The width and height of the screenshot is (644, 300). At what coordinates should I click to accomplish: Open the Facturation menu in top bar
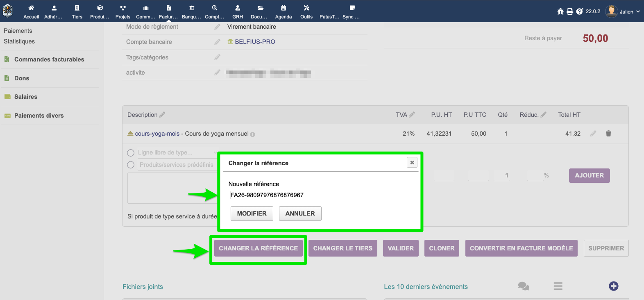tap(169, 12)
